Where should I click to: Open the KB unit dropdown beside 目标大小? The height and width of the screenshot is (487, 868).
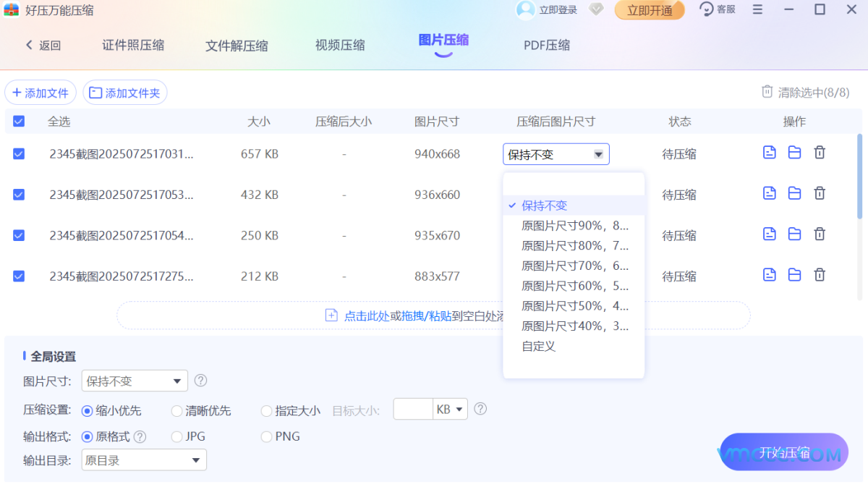pos(450,409)
